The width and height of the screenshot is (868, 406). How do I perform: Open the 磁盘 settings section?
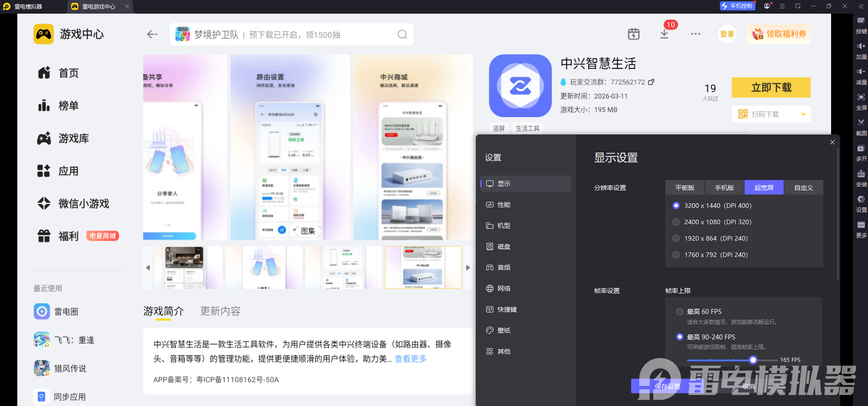point(526,247)
